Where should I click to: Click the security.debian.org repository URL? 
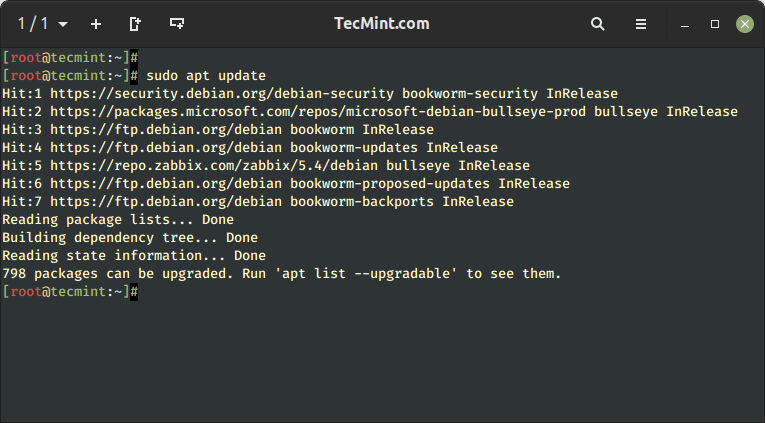tap(222, 94)
